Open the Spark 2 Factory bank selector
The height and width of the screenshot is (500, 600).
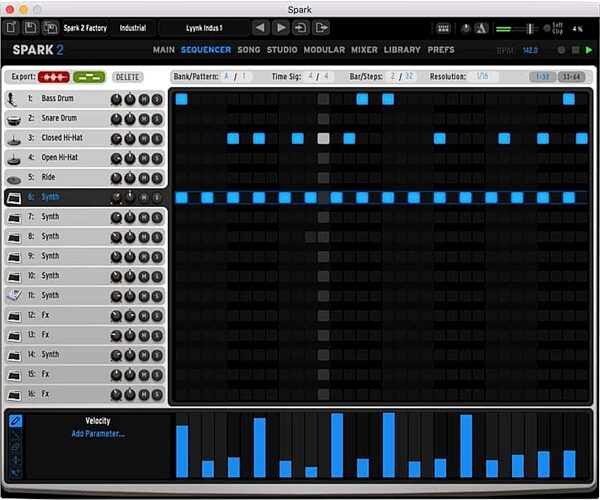tap(85, 28)
